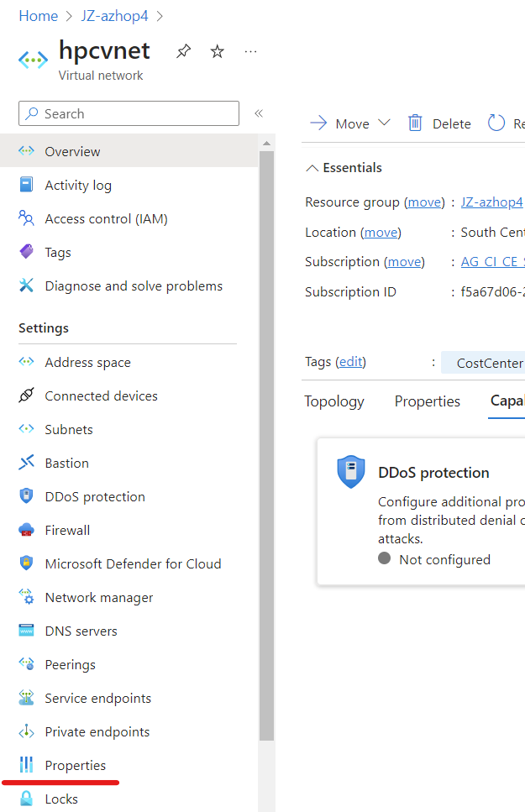Open JZ-azhop4 breadcrumb link
Screen dimensions: 525x812
[x=114, y=16]
